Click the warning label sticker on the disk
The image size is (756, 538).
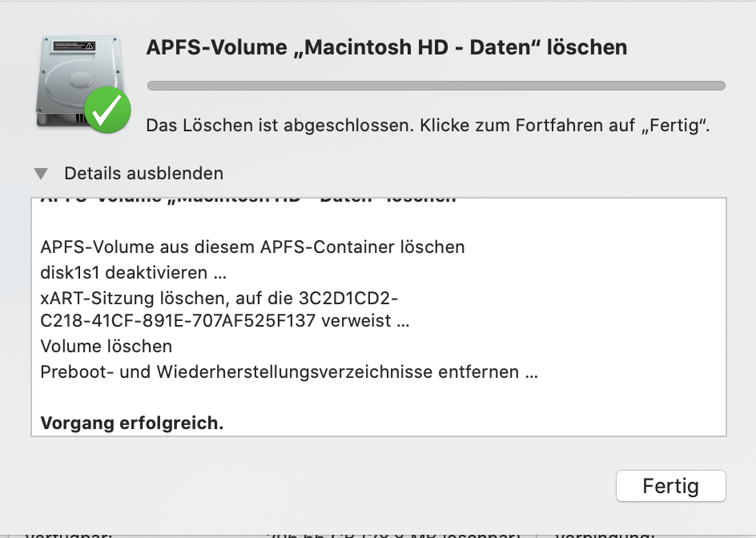point(74,47)
